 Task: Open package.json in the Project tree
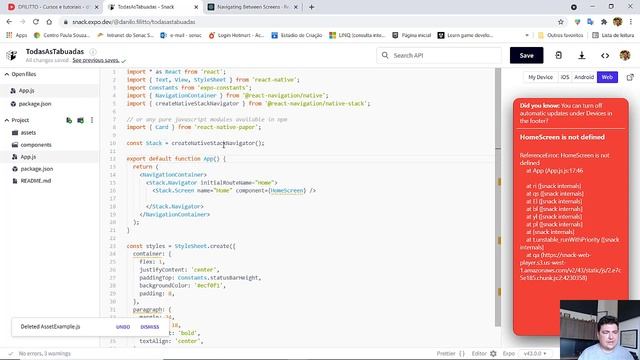tap(37, 169)
